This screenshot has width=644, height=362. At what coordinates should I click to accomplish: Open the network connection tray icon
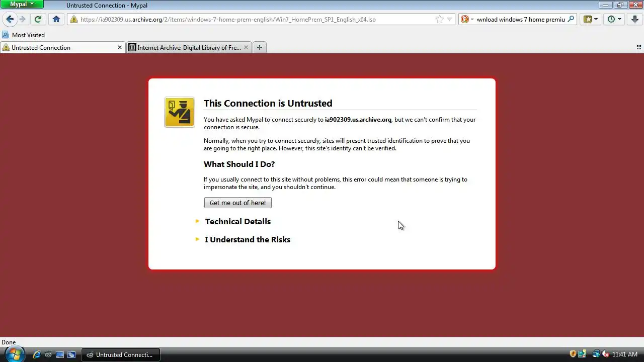596,354
